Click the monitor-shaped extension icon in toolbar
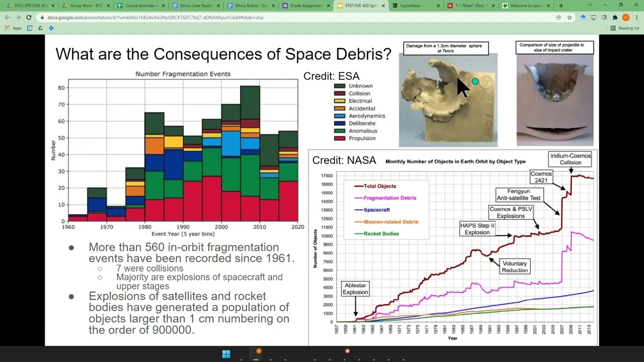The width and height of the screenshot is (644, 362). (594, 18)
